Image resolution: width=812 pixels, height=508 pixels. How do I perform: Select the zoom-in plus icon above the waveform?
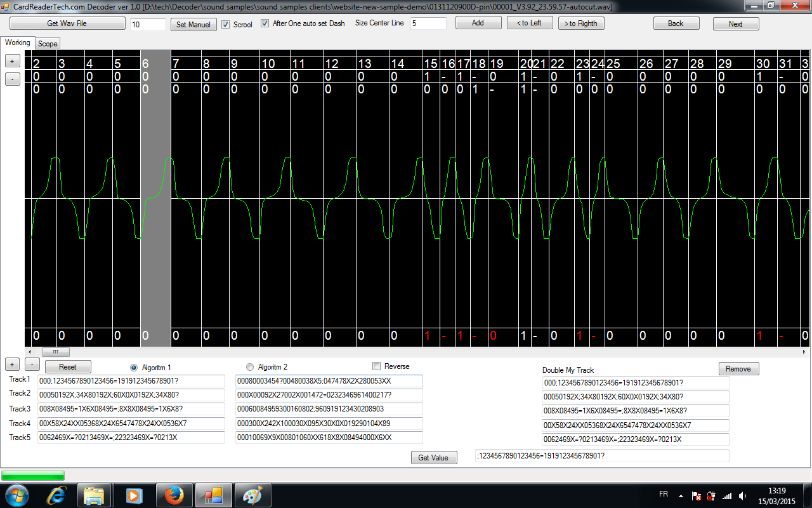click(x=12, y=60)
